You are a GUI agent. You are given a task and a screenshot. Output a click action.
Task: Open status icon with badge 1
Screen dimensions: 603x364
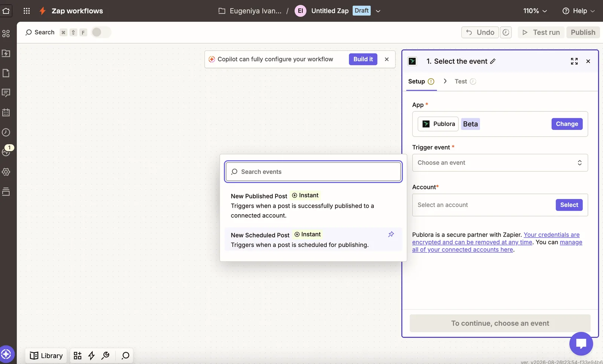coord(6,151)
